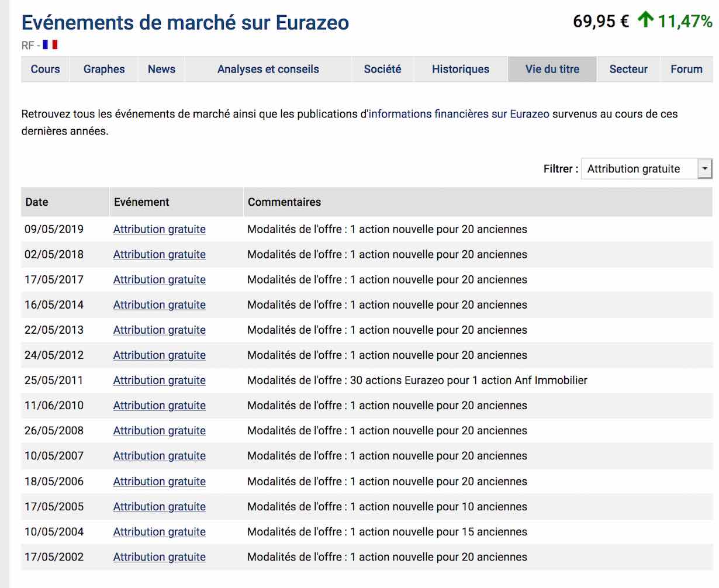Click the RF ticker label
The height and width of the screenshot is (588, 719).
[28, 45]
